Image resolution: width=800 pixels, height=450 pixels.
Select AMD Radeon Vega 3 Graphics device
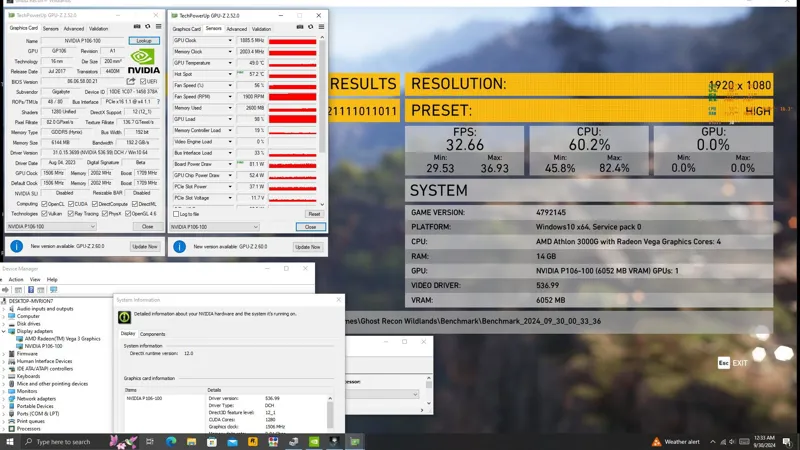[x=62, y=339]
